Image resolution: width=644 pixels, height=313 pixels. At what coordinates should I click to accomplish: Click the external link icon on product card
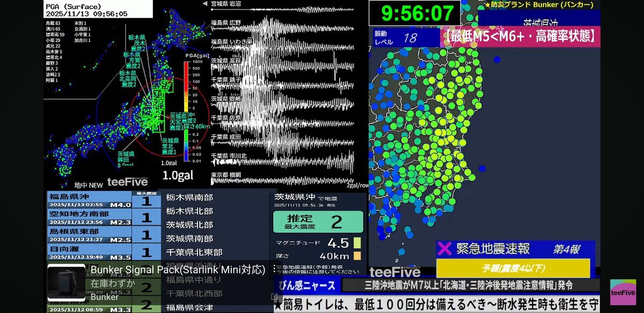coord(274,297)
